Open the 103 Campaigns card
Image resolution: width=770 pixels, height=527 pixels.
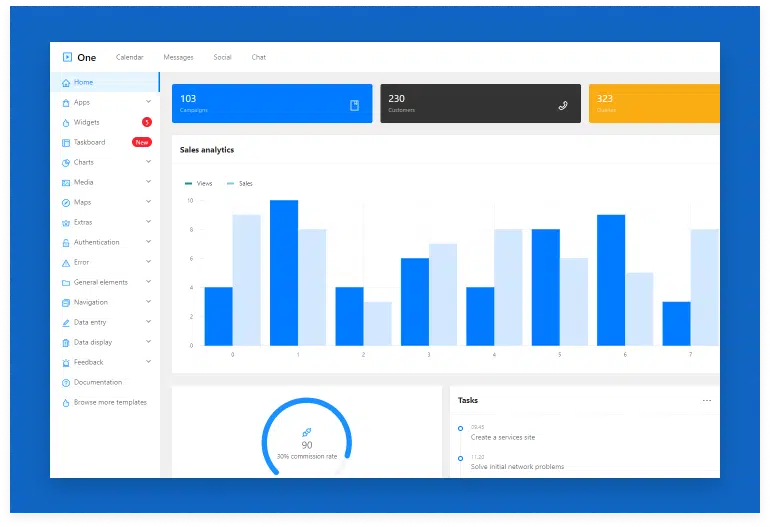coord(272,104)
